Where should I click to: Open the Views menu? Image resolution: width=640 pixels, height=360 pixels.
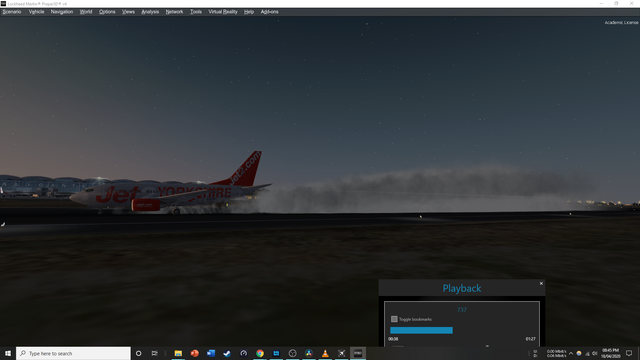pyautogui.click(x=128, y=12)
